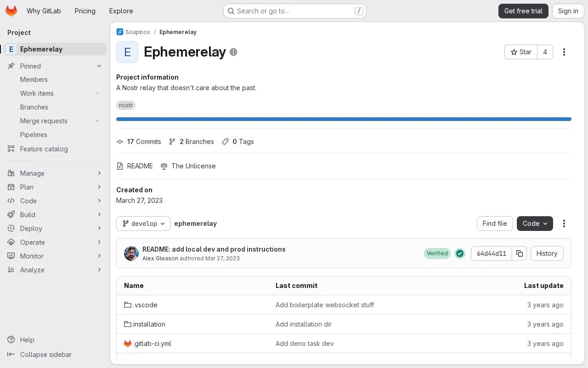Open the installation folder
This screenshot has width=588, height=368.
point(149,324)
